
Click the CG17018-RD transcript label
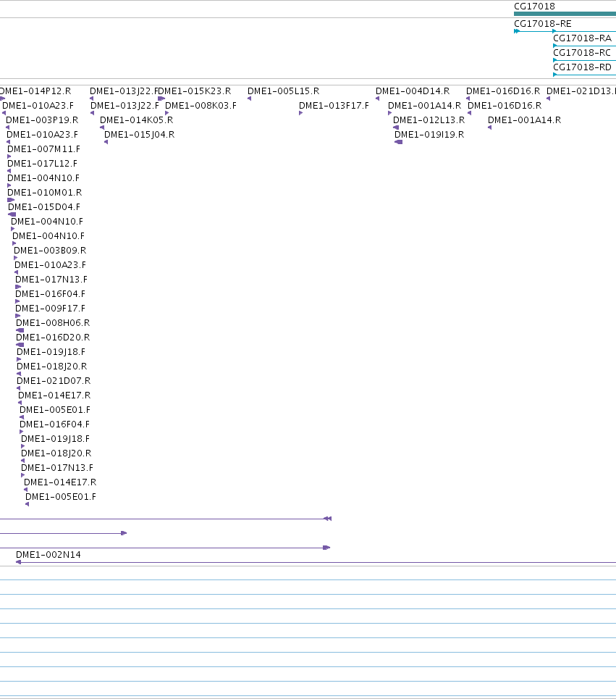(582, 67)
